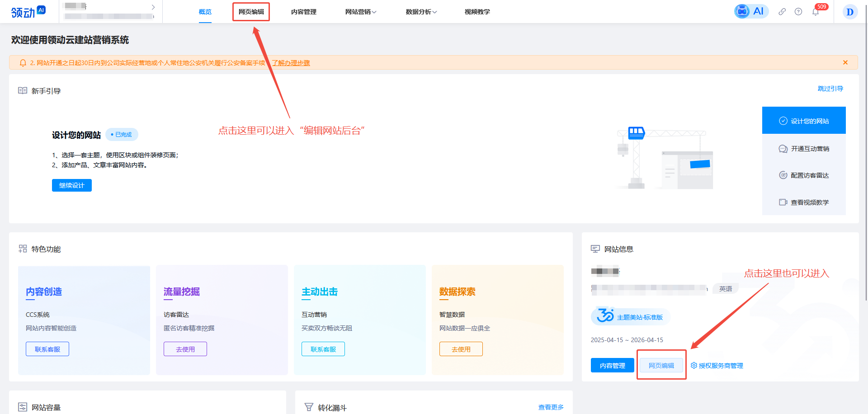The height and width of the screenshot is (414, 868).
Task: Click the 领动 logo at top left
Action: (x=27, y=11)
